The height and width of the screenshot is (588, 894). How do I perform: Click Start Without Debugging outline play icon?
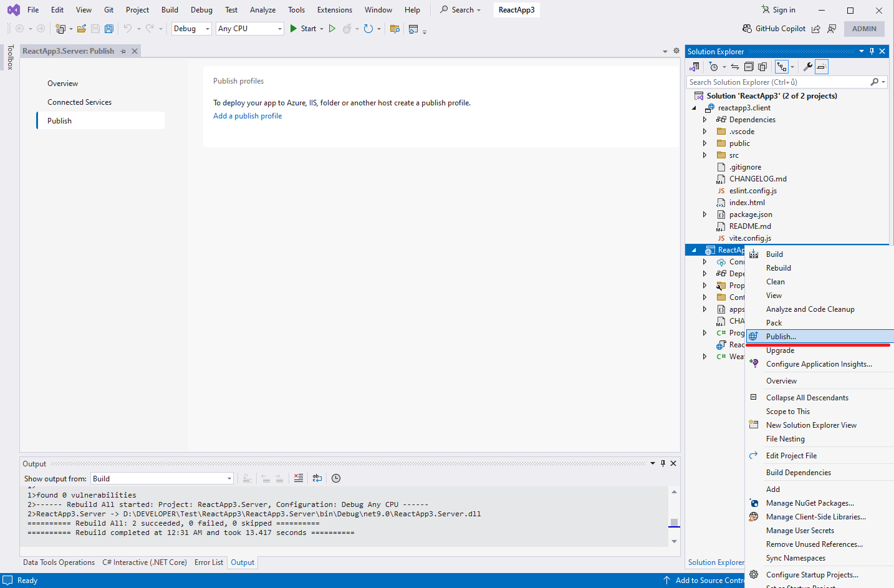[332, 29]
